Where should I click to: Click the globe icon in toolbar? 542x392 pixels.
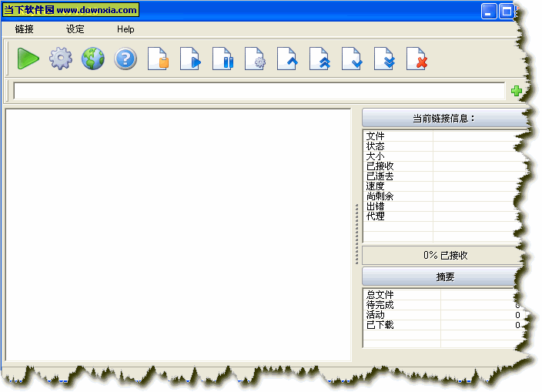point(93,59)
